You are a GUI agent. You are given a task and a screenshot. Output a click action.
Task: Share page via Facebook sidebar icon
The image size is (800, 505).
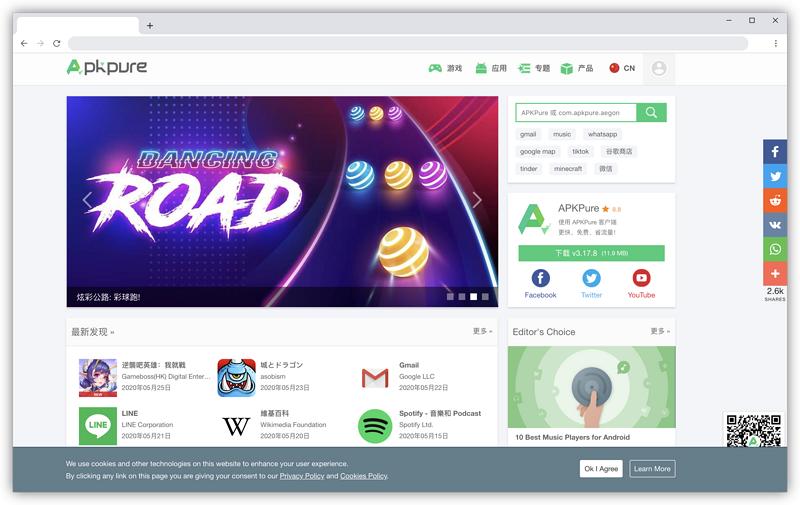tap(774, 152)
